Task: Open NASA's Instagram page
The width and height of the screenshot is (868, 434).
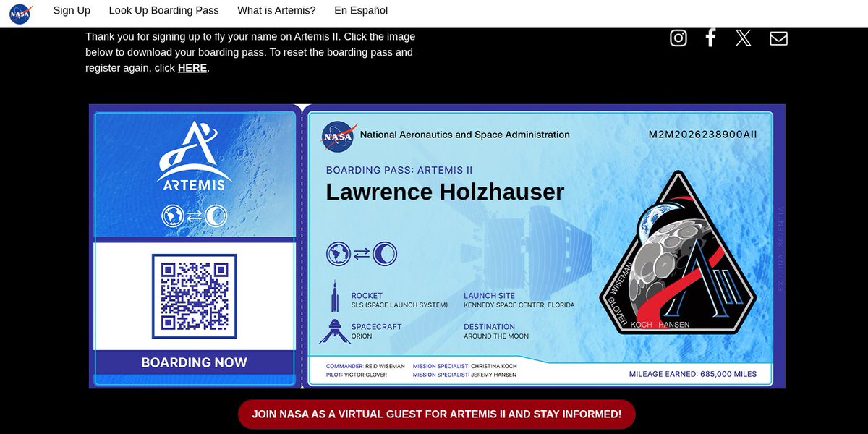Action: pos(678,38)
